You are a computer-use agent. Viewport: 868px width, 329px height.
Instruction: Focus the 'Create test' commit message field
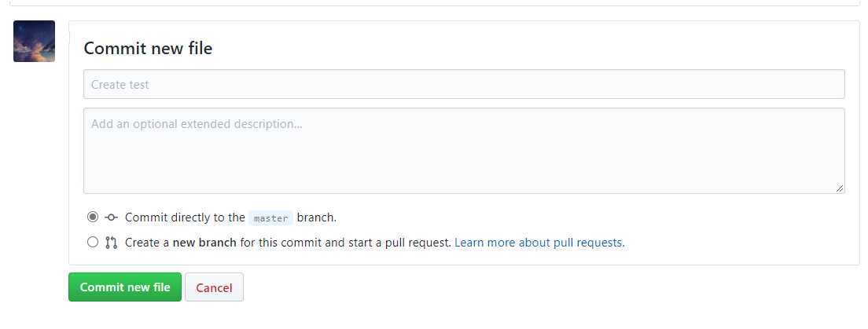pos(464,84)
